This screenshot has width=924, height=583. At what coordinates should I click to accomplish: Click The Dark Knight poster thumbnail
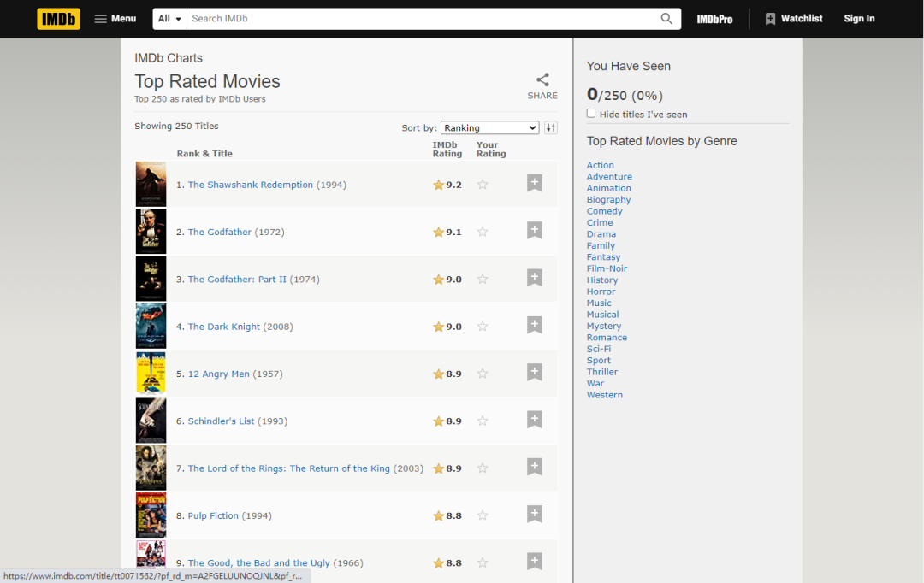[x=151, y=327]
